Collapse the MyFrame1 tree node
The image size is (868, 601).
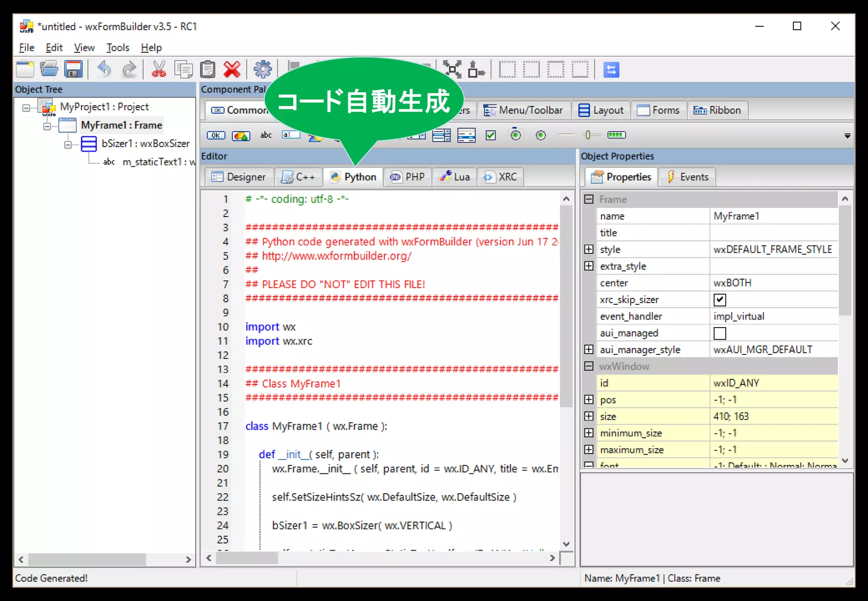pos(47,126)
